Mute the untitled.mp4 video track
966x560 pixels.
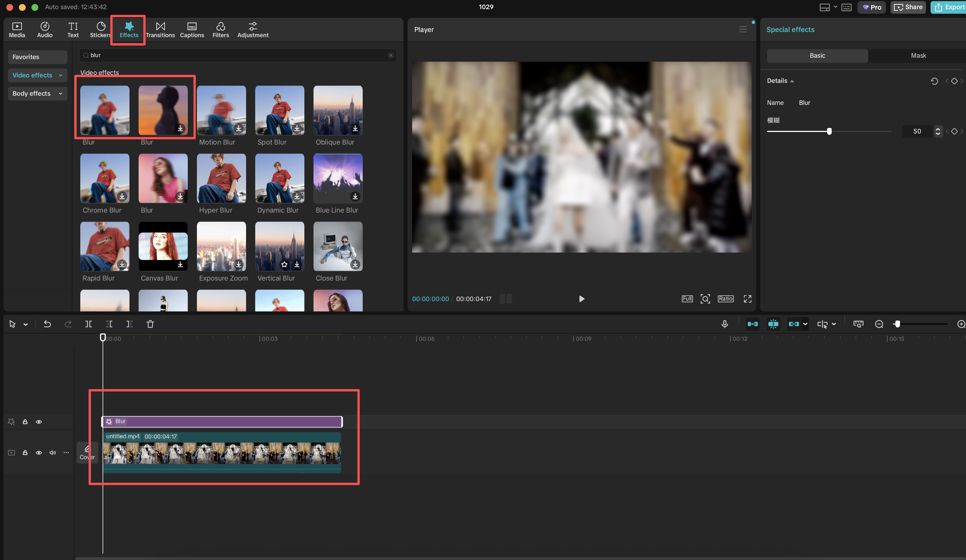(52, 453)
